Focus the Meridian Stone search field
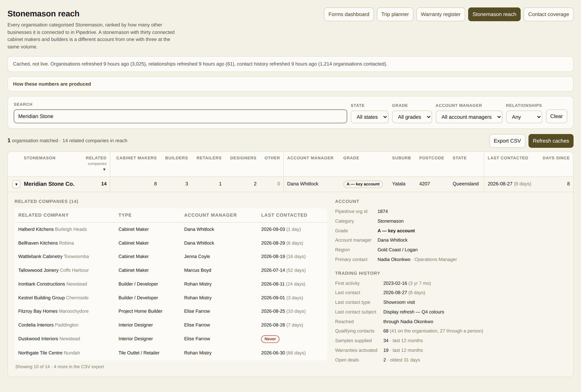This screenshot has height=392, width=581. (180, 116)
